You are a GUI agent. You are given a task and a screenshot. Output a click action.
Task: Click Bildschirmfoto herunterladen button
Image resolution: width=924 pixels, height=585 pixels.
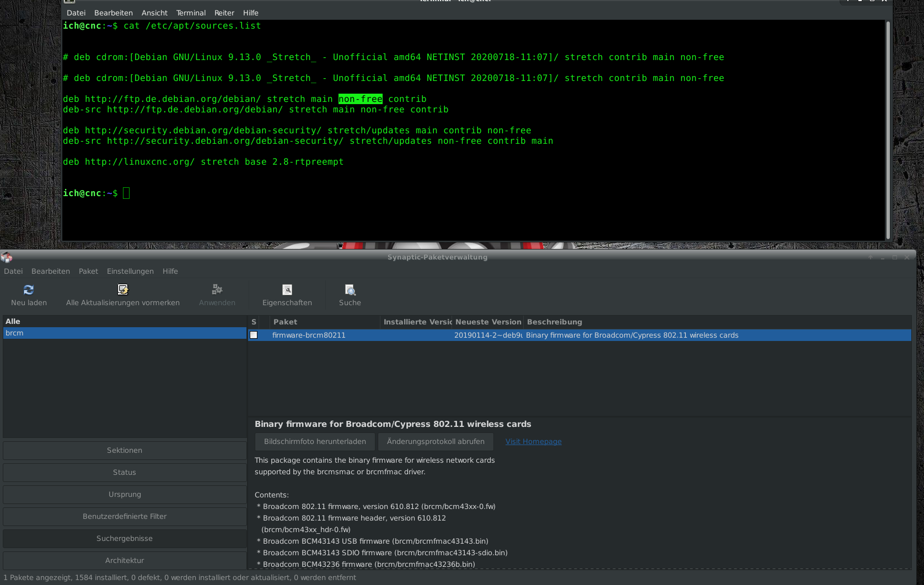click(315, 441)
